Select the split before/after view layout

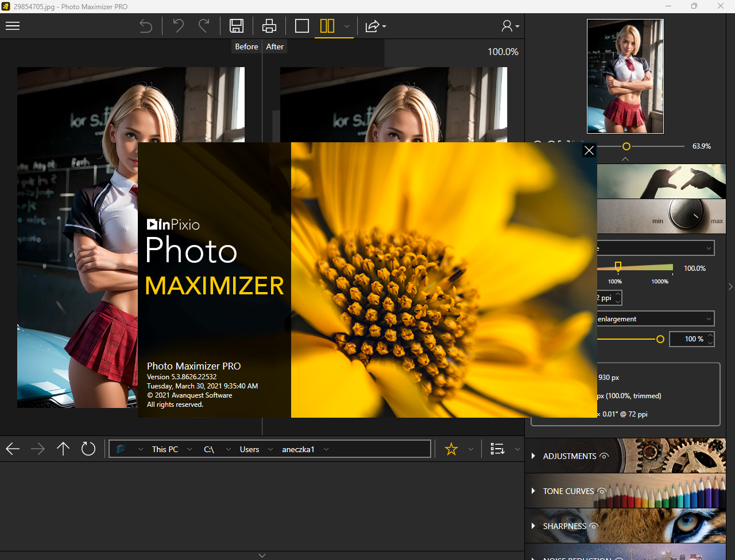[x=327, y=26]
